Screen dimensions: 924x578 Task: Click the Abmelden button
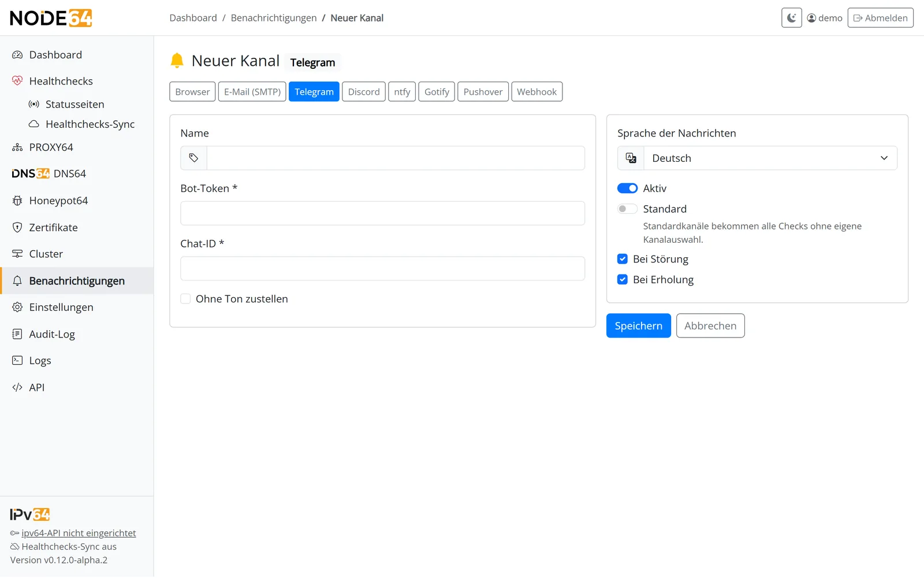pyautogui.click(x=881, y=18)
